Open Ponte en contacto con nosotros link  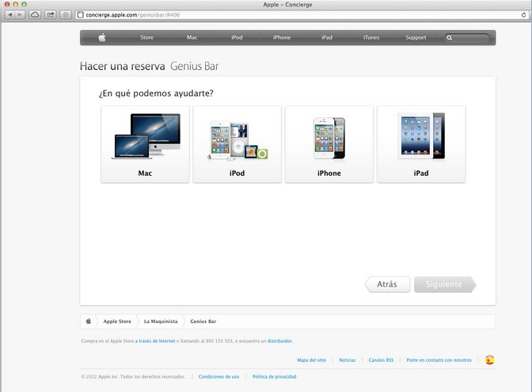point(439,360)
